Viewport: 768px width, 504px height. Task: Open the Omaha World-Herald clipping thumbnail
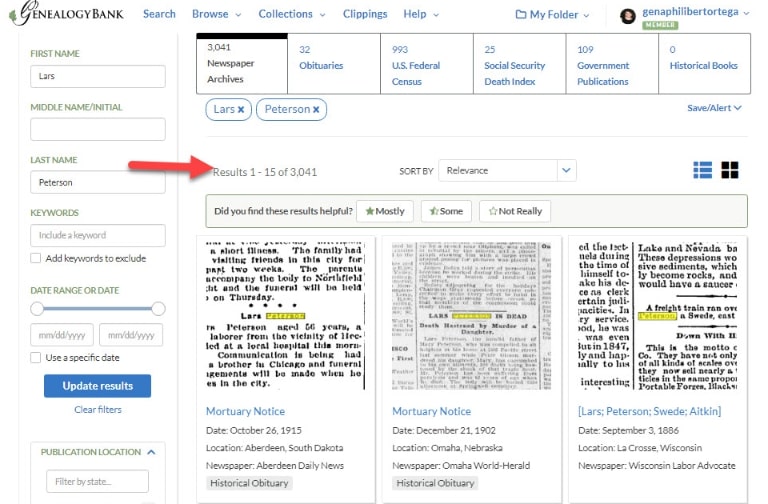coord(472,316)
